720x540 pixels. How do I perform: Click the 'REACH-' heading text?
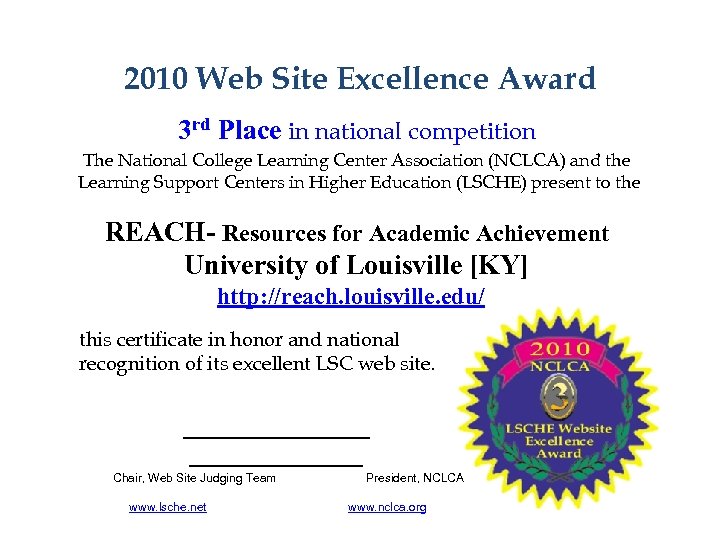(x=160, y=232)
